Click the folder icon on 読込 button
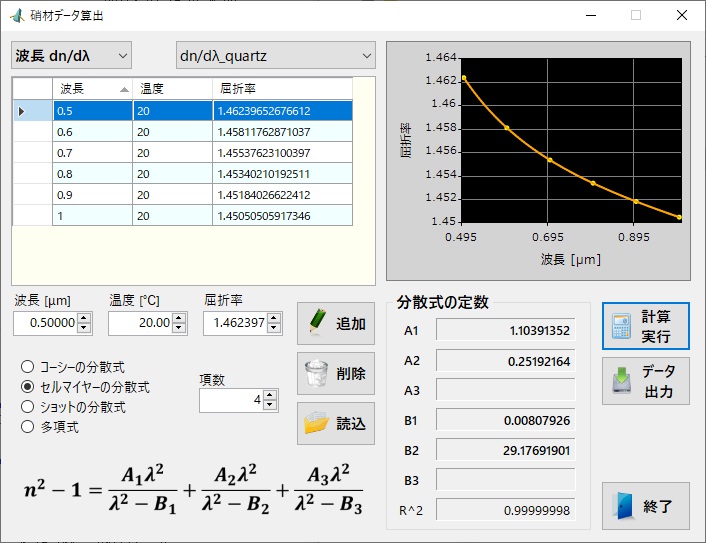 point(316,423)
